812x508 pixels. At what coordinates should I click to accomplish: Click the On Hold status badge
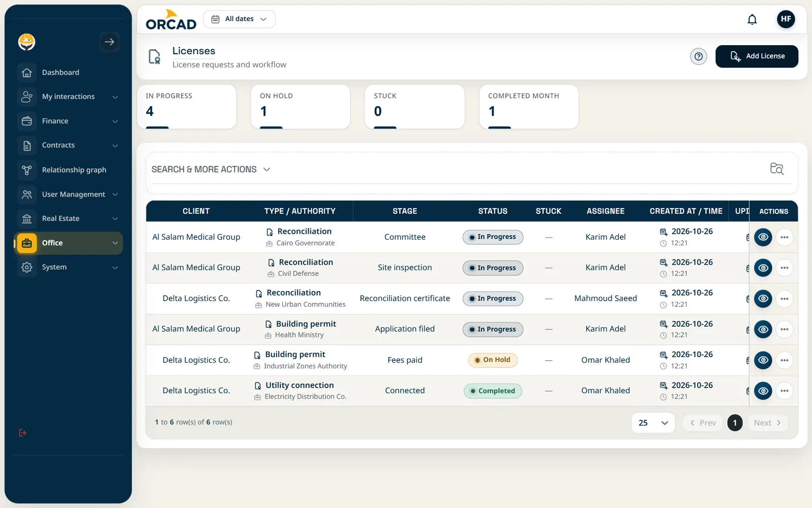[x=493, y=360]
